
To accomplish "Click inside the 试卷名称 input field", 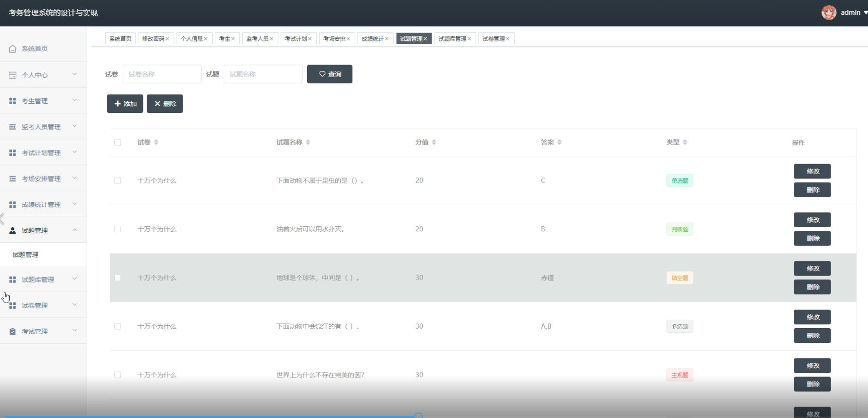I will 161,74.
